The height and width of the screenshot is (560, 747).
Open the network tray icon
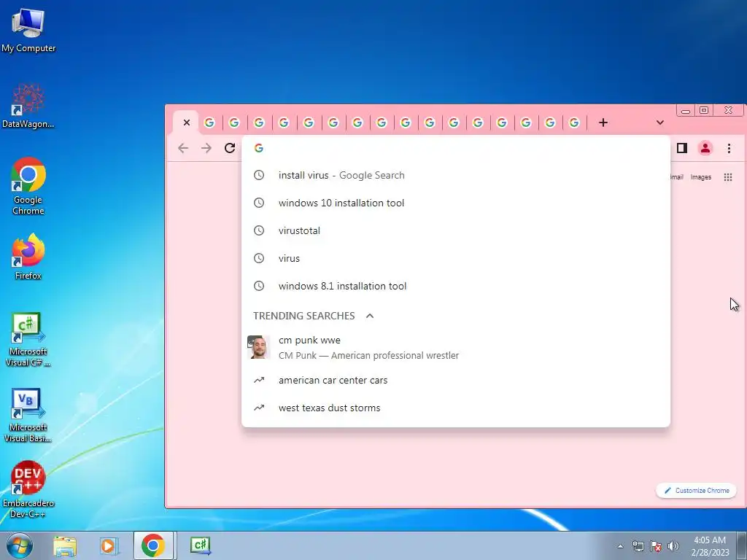(638, 546)
